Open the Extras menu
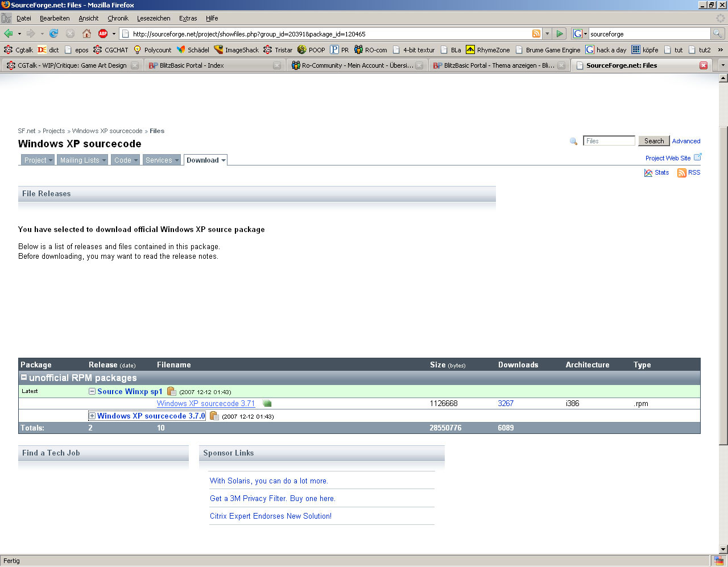Screen dimensions: 728x567 (x=188, y=18)
